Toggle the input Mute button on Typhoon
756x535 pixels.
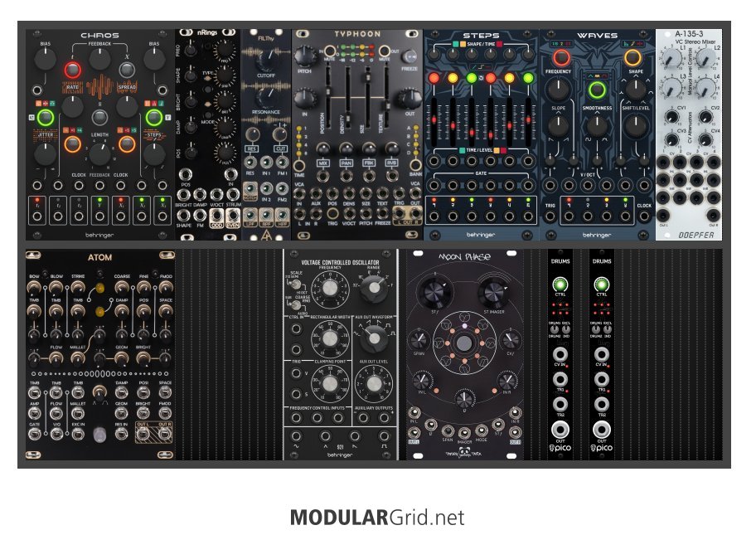click(x=330, y=51)
